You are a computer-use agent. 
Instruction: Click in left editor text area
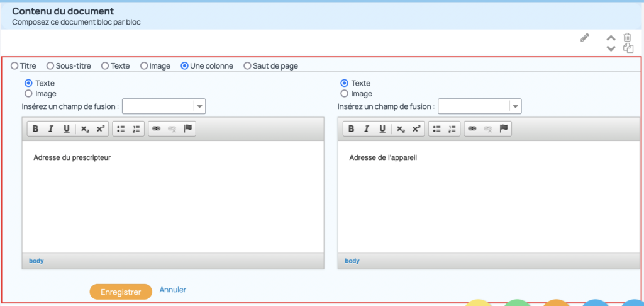(173, 197)
